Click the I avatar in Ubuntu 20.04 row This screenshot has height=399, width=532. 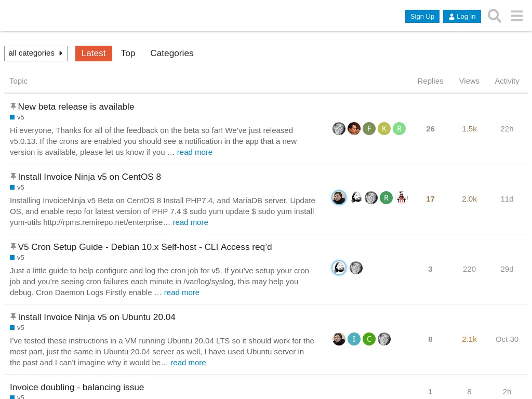[354, 339]
